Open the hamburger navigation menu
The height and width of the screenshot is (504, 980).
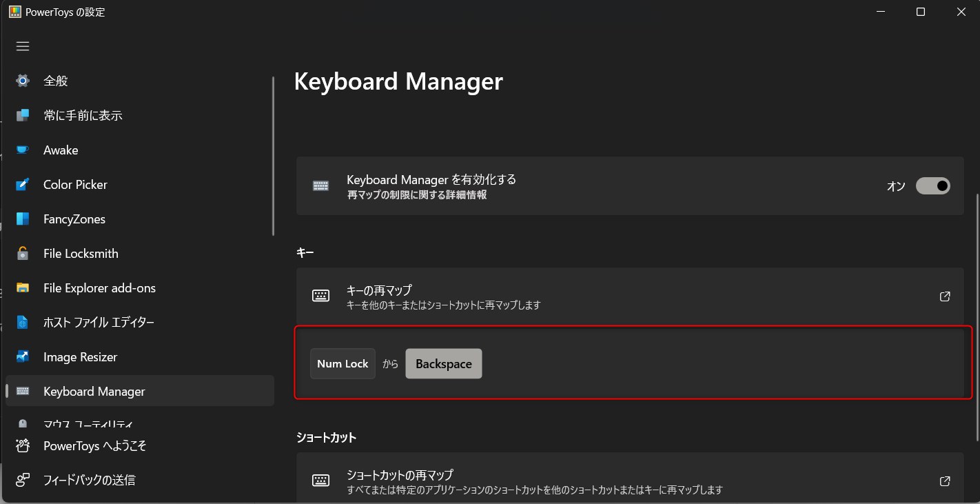pos(23,46)
